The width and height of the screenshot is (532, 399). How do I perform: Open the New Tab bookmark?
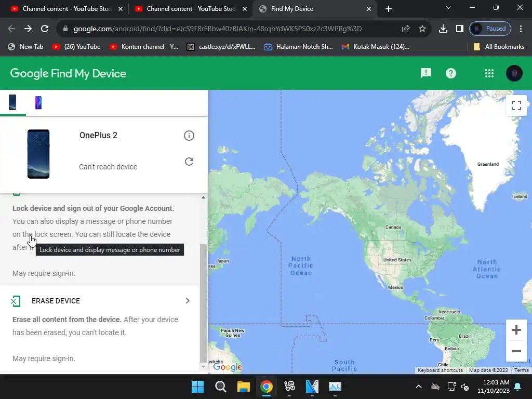pos(26,47)
